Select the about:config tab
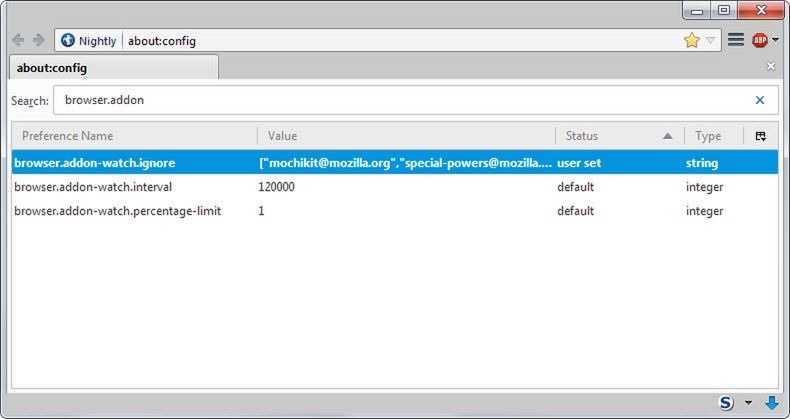 (114, 67)
